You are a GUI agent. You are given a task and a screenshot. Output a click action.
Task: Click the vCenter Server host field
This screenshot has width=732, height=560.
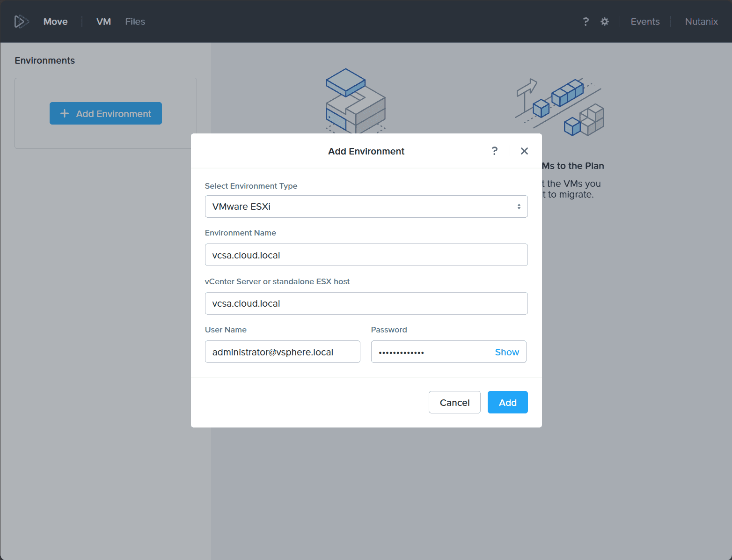366,303
